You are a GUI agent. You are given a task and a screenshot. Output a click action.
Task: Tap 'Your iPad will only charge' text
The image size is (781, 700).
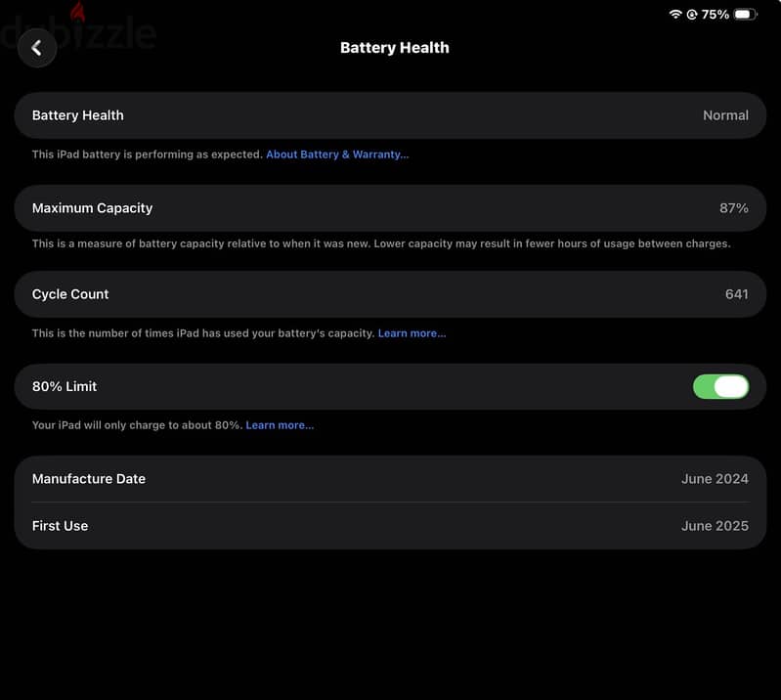tap(138, 425)
